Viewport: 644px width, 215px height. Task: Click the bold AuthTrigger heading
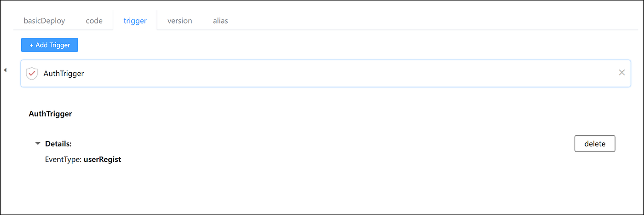[x=50, y=114]
